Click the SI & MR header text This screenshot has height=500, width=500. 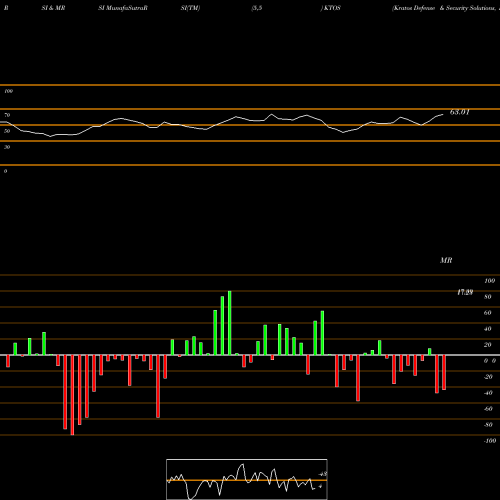(53, 8)
